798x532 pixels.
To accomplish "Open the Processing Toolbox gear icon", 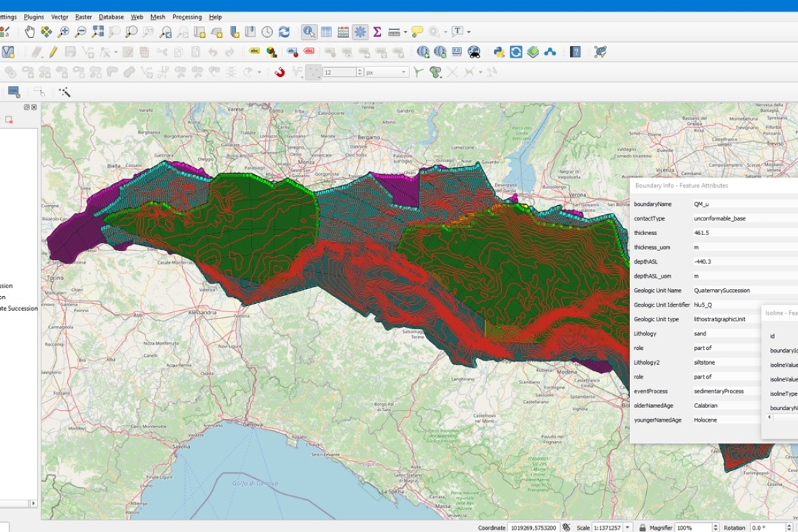I will point(360,32).
